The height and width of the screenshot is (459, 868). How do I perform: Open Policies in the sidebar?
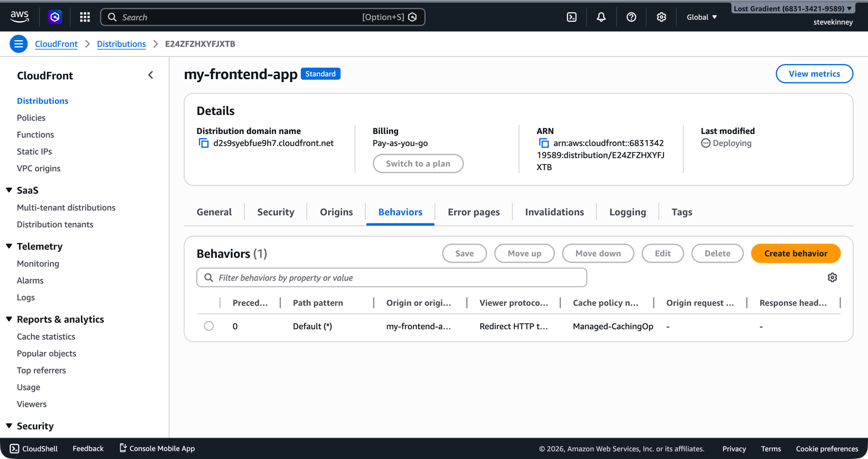click(x=31, y=118)
